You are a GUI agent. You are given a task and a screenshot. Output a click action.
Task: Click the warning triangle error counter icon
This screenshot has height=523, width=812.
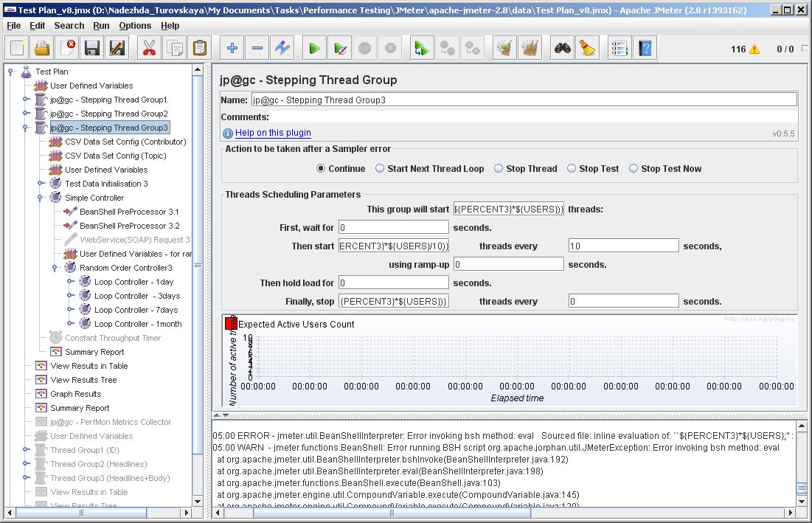pyautogui.click(x=754, y=49)
